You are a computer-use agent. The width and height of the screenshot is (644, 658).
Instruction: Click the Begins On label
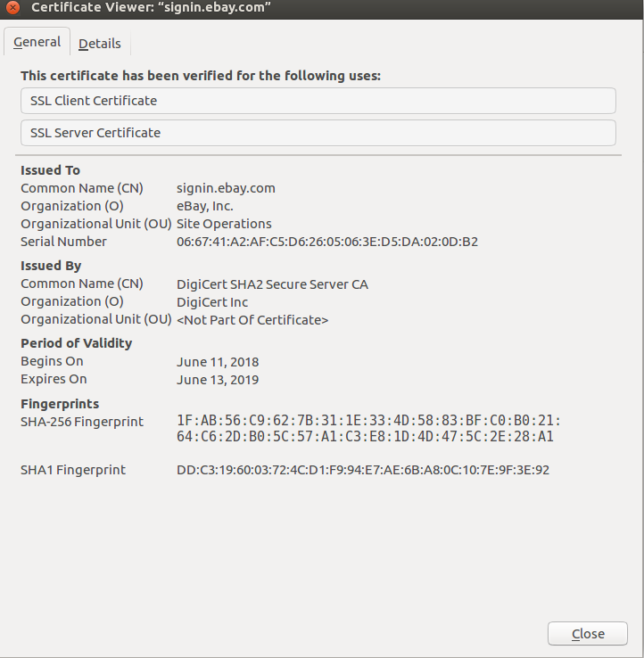coord(52,361)
